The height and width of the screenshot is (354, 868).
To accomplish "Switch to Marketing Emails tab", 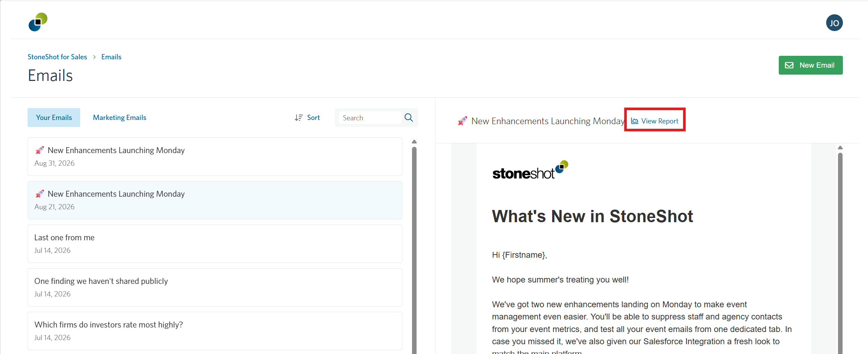I will [x=120, y=118].
